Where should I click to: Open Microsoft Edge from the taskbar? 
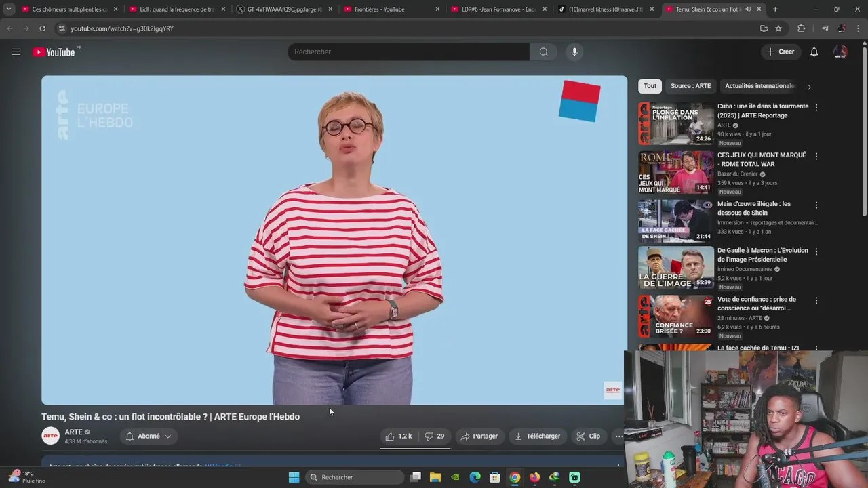(x=475, y=477)
